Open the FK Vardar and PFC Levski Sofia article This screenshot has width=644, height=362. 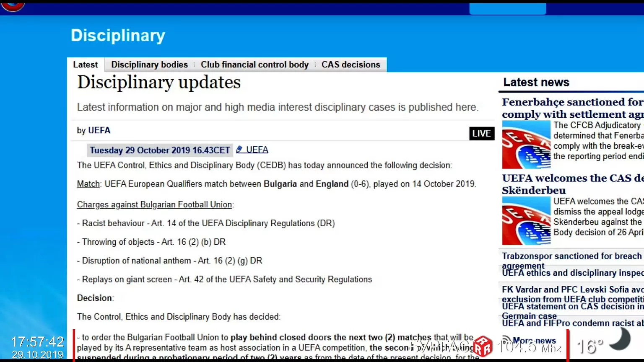point(573,294)
